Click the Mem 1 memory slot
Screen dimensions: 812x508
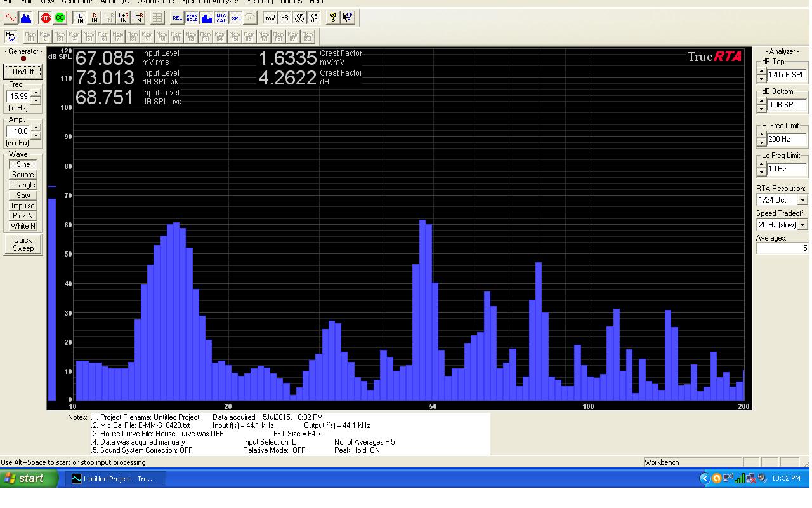30,36
